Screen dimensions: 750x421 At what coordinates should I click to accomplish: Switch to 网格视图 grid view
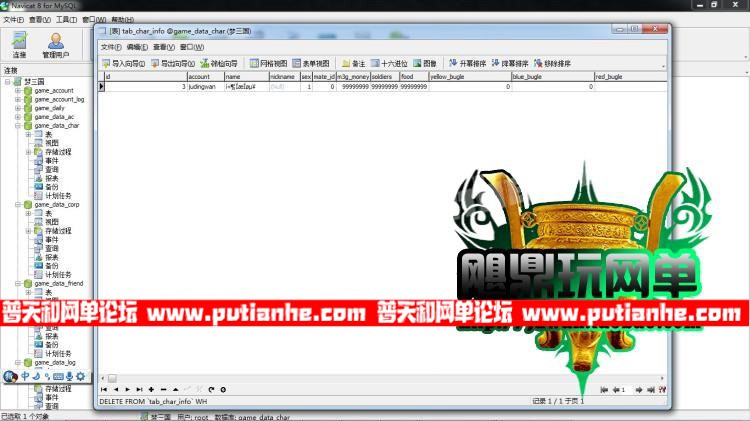[x=268, y=63]
